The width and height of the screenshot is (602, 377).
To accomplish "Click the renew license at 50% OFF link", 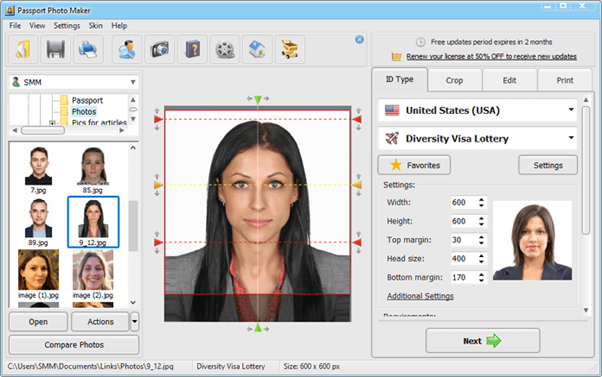I will tap(491, 56).
